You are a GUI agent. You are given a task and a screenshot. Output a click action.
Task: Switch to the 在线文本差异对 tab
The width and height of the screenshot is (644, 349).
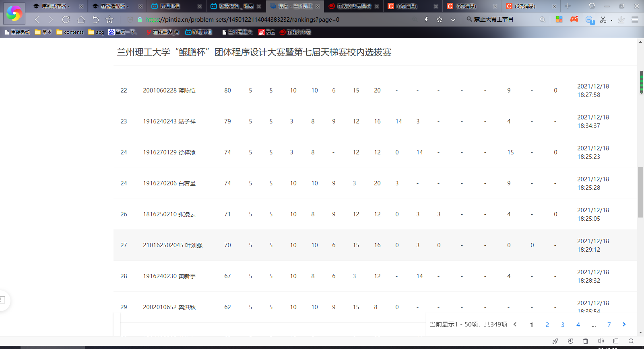pos(354,6)
